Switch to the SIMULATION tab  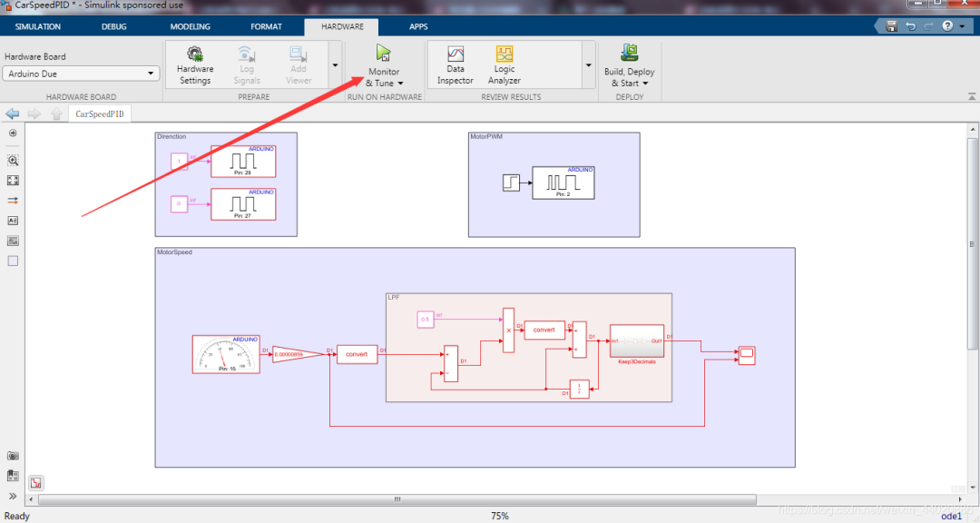[x=37, y=26]
